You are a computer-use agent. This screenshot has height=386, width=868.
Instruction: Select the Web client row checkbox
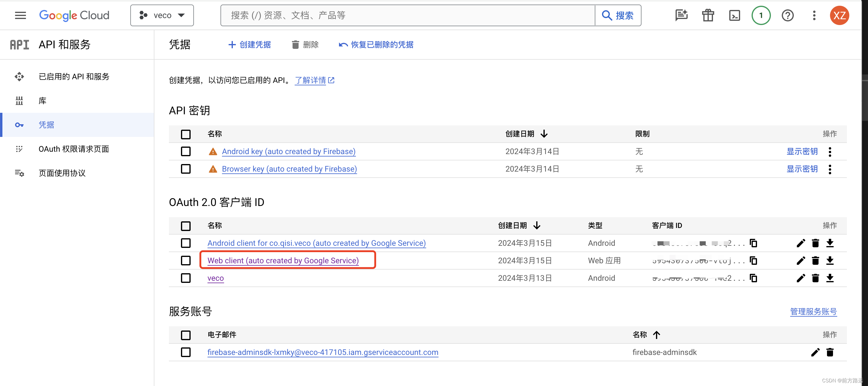tap(186, 260)
